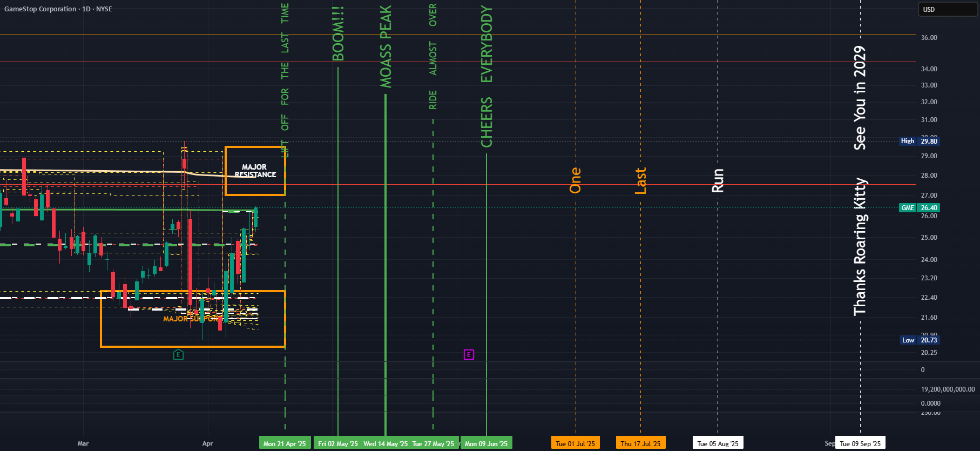This screenshot has height=451, width=980.
Task: Select the orange 'One' vertical line label
Action: 576,180
